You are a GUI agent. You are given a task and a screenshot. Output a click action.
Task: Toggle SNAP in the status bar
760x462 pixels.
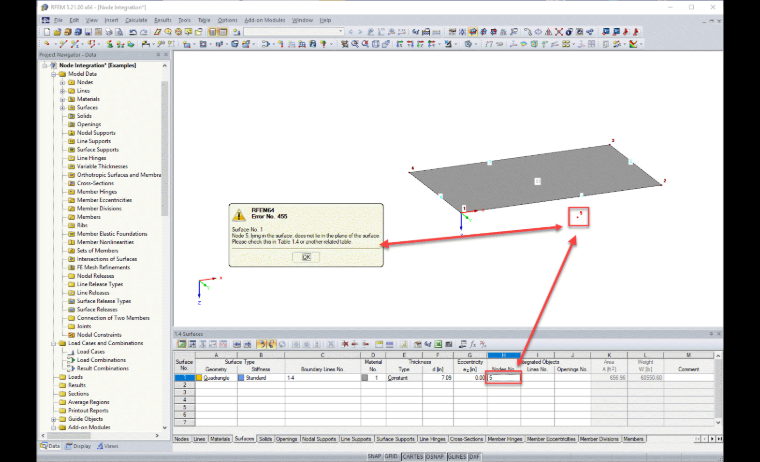tap(374, 457)
